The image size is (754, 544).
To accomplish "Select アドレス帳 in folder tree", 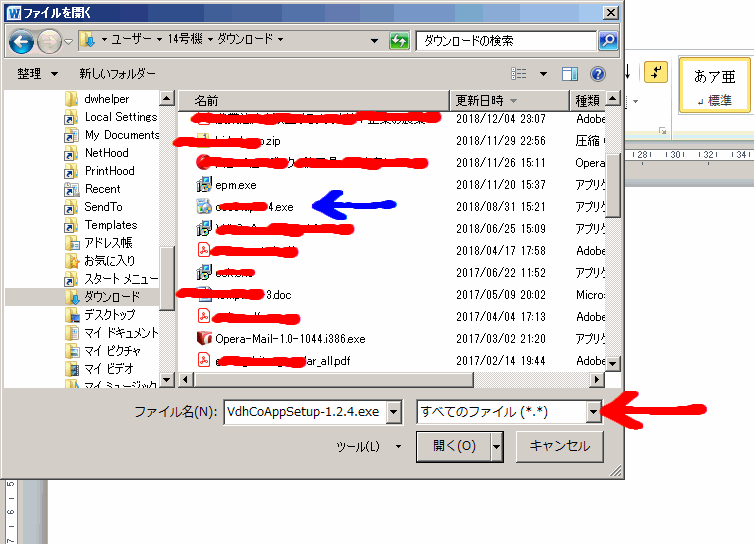I will pos(108,243).
